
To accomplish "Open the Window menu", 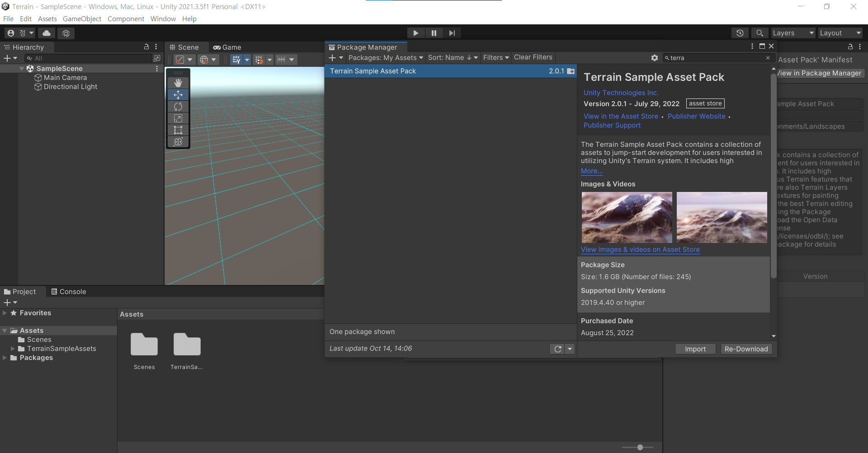I will 163,19.
